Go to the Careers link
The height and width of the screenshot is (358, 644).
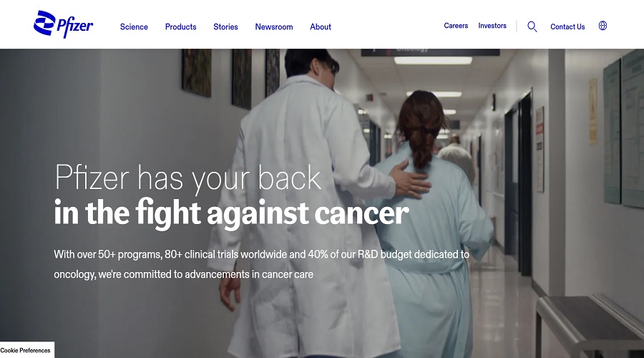[x=456, y=26]
